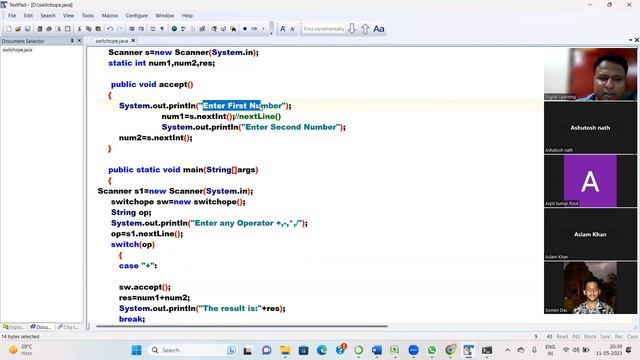The width and height of the screenshot is (640, 360).
Task: Open the View menu
Action: pyautogui.click(x=69, y=16)
